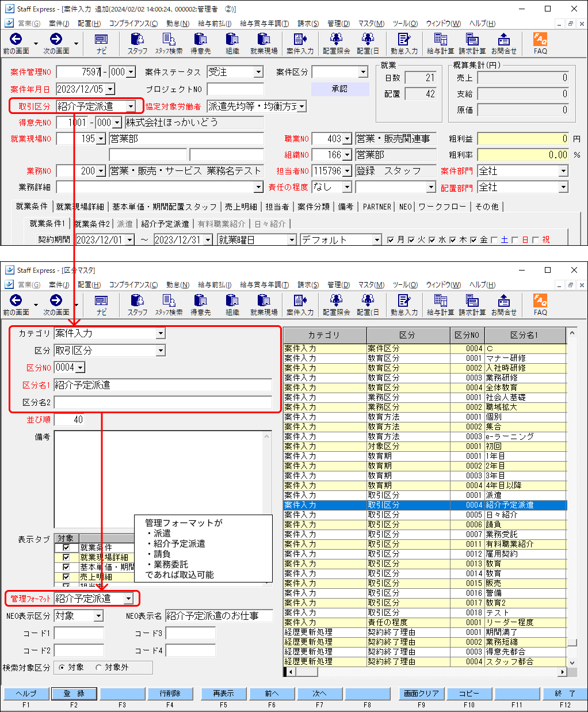Screen dimensions: 588x712
Task: Select the 日々紹介 row in the table
Action: [425, 515]
